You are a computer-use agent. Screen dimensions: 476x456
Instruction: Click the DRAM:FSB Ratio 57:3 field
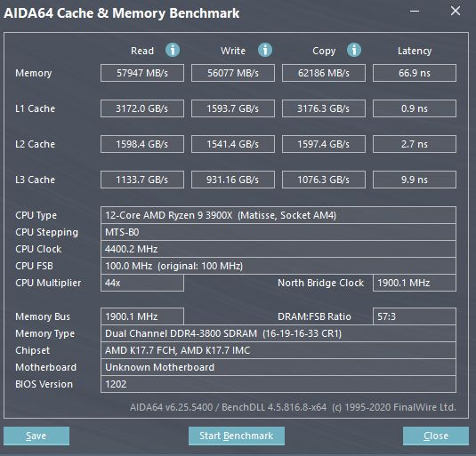[x=415, y=316]
